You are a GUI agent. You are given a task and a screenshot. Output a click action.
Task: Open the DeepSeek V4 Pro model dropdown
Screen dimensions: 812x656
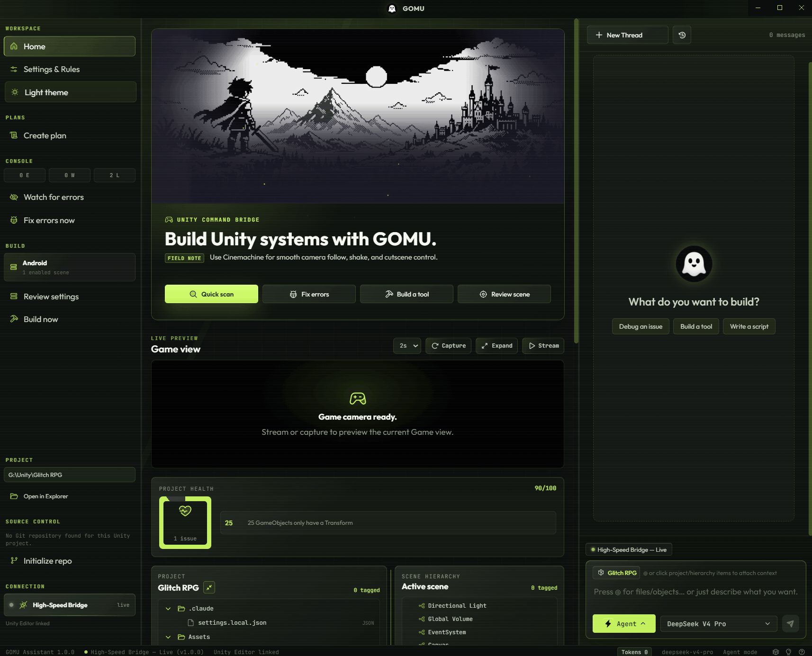[x=719, y=624]
